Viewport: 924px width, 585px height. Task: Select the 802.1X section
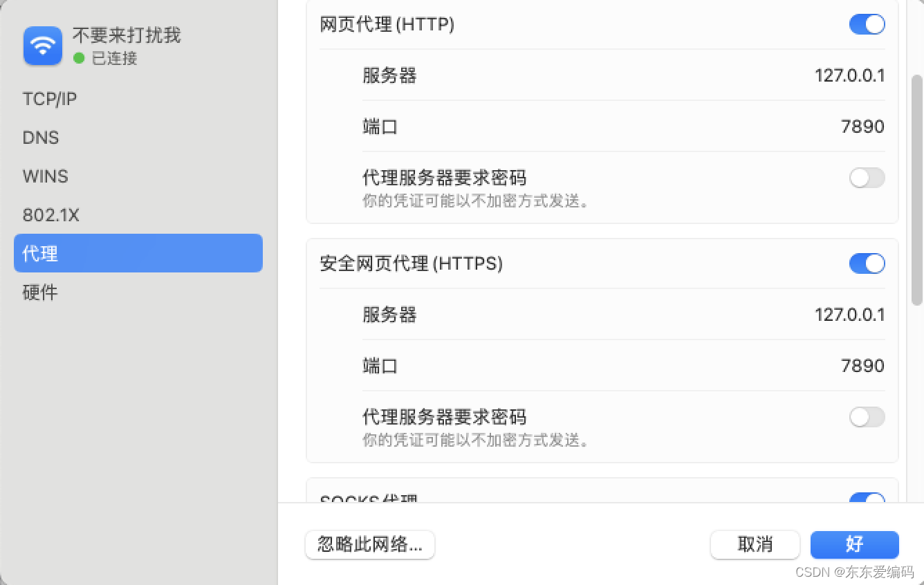51,215
